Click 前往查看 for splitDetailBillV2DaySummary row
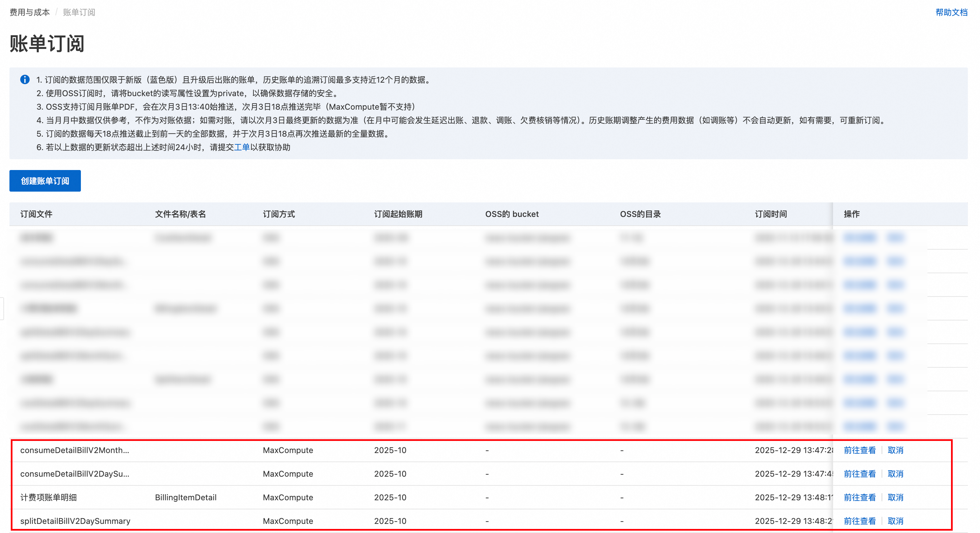Image resolution: width=980 pixels, height=533 pixels. pyautogui.click(x=859, y=521)
